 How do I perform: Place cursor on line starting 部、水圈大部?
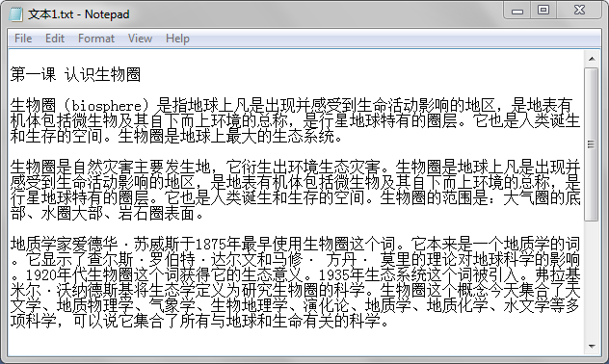(107, 214)
